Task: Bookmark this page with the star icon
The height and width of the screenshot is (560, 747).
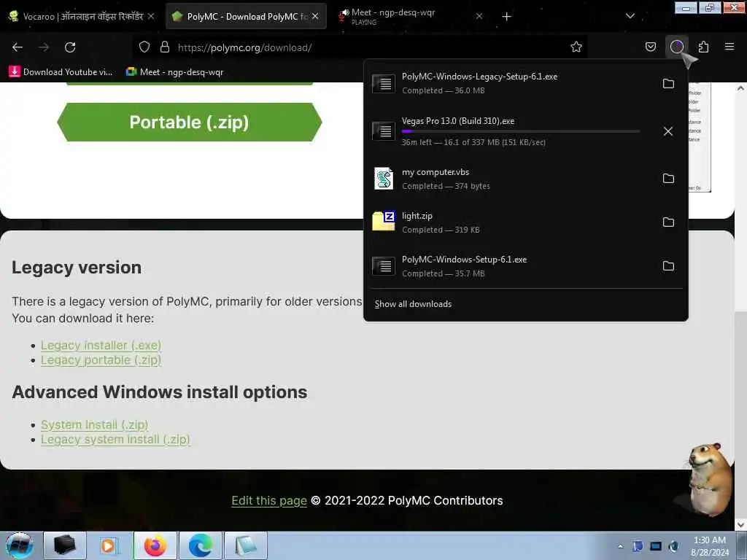Action: click(x=576, y=47)
